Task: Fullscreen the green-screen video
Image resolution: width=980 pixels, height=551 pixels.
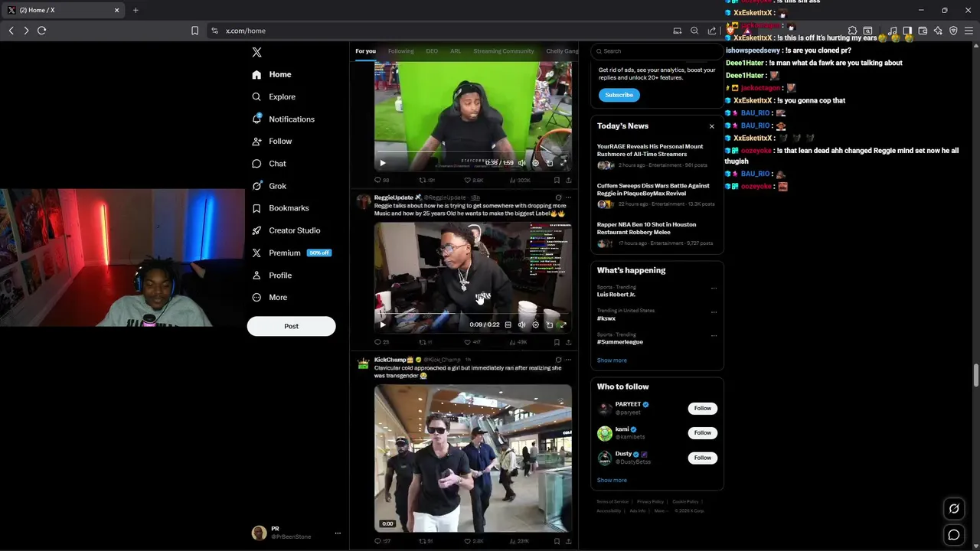Action: point(563,162)
